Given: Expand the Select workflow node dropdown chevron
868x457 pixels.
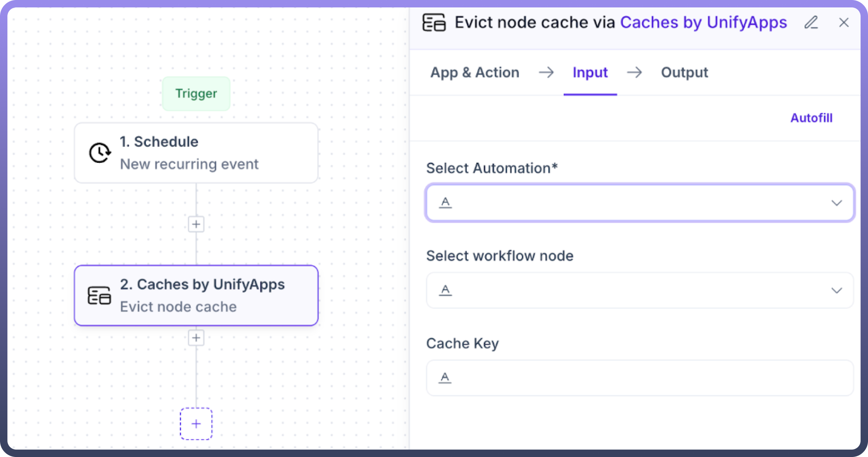Looking at the screenshot, I should (x=836, y=290).
